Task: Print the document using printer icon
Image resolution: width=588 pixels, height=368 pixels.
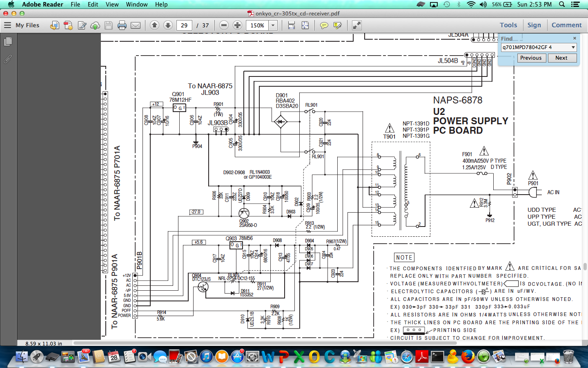Action: [122, 25]
